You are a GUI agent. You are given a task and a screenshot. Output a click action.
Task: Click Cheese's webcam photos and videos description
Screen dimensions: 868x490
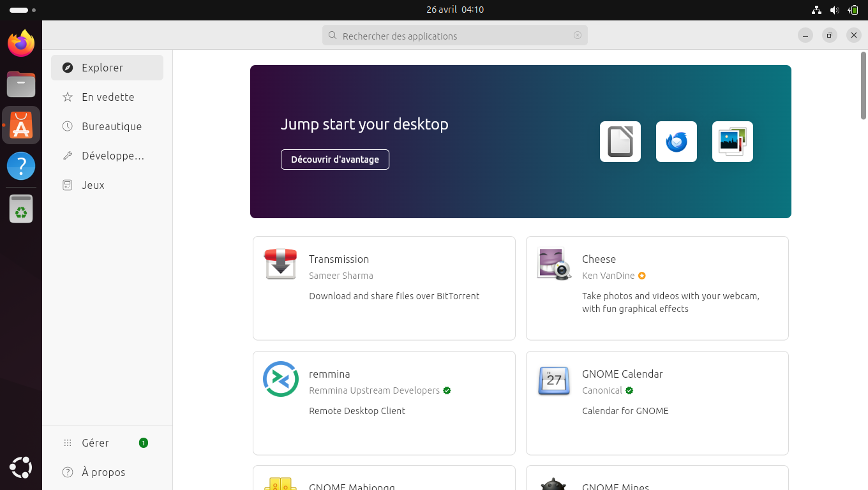pos(671,302)
